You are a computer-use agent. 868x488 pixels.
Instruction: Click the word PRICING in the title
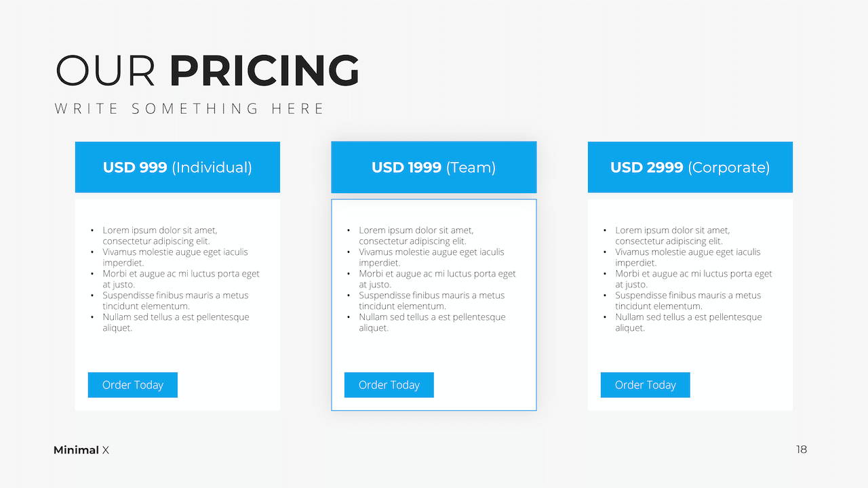point(264,70)
